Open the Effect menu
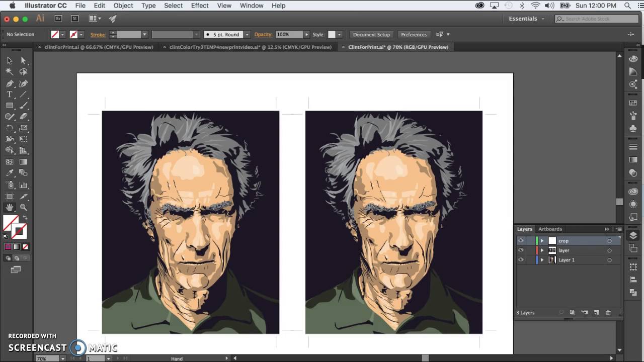Viewport: 644px width, 362px height. click(200, 6)
